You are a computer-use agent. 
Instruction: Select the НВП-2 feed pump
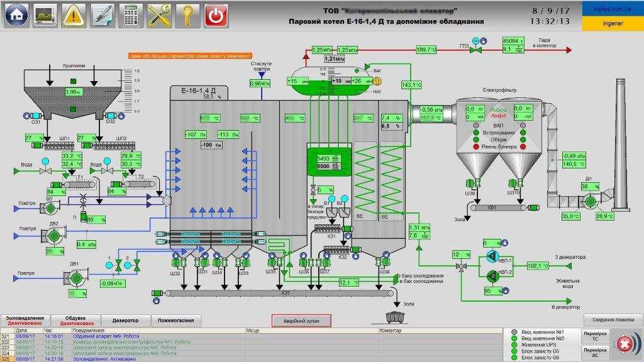point(492,277)
